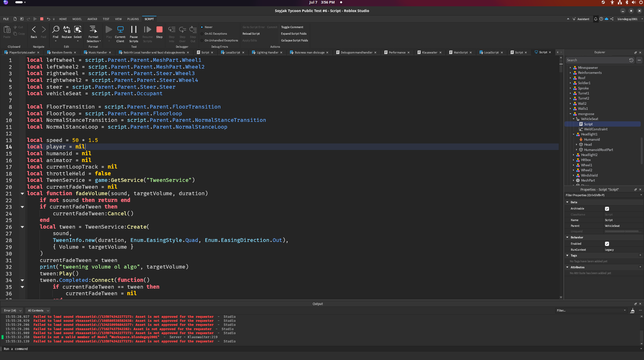Viewport: 644px width, 360px height.
Task: Toggle the Archivable checkbox
Action: pos(607,209)
